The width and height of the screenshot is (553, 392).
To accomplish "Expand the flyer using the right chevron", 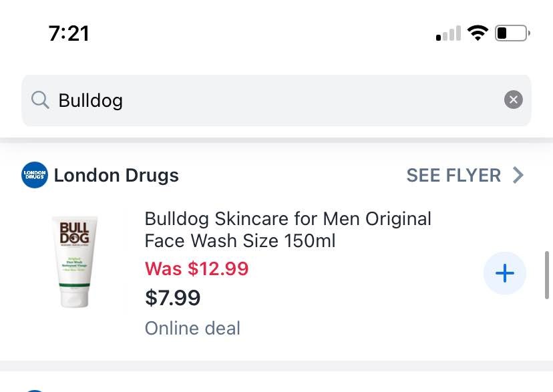I will tap(518, 175).
